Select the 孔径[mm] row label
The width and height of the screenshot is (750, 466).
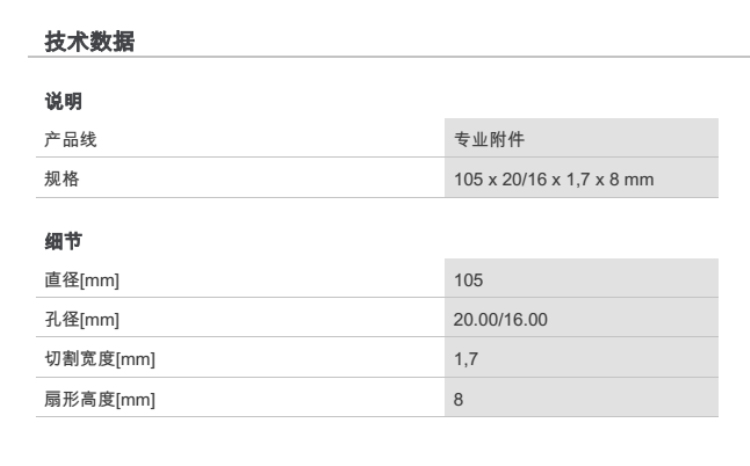pyautogui.click(x=83, y=320)
